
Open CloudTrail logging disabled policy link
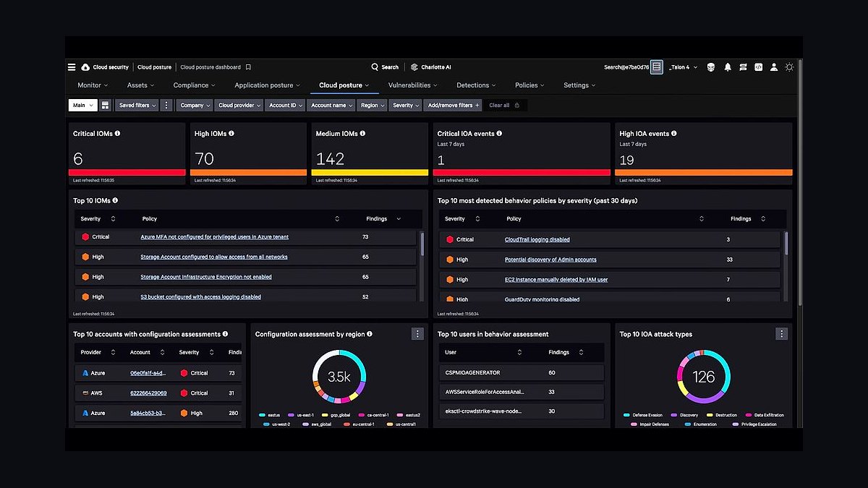(537, 239)
